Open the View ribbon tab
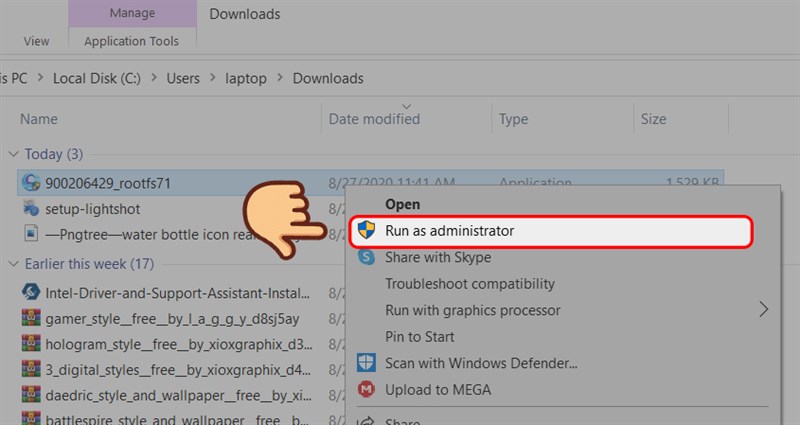 pos(36,41)
